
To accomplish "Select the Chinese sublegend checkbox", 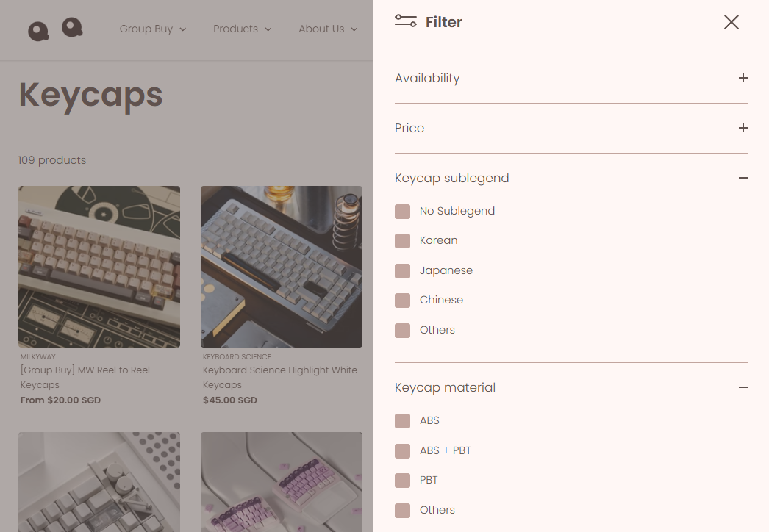I will [x=402, y=300].
